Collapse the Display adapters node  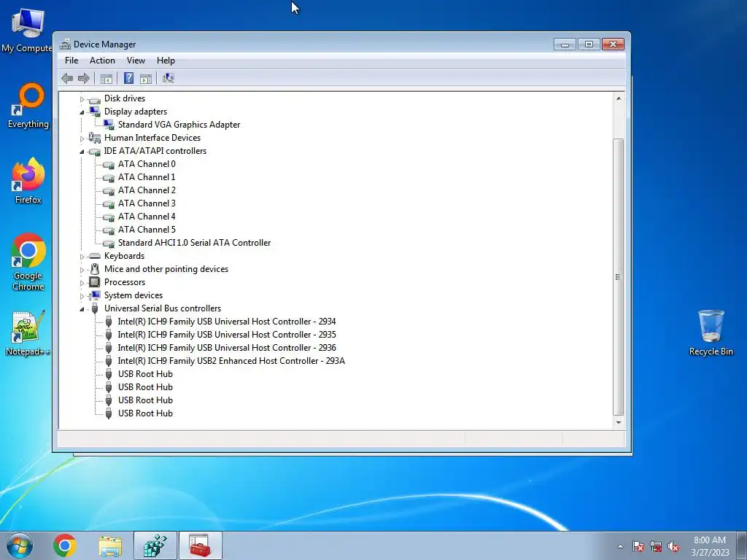pos(82,112)
